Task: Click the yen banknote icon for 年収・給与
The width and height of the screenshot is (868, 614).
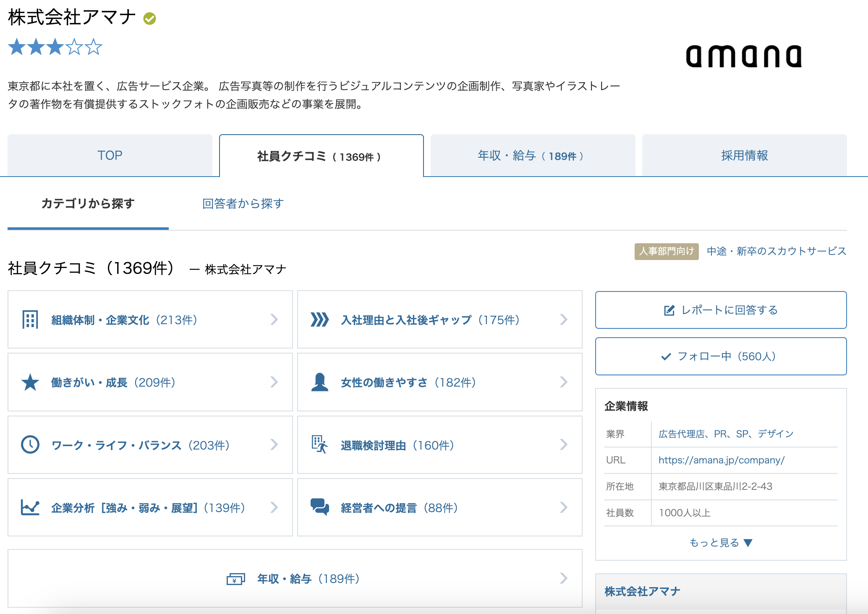Action: tap(235, 579)
